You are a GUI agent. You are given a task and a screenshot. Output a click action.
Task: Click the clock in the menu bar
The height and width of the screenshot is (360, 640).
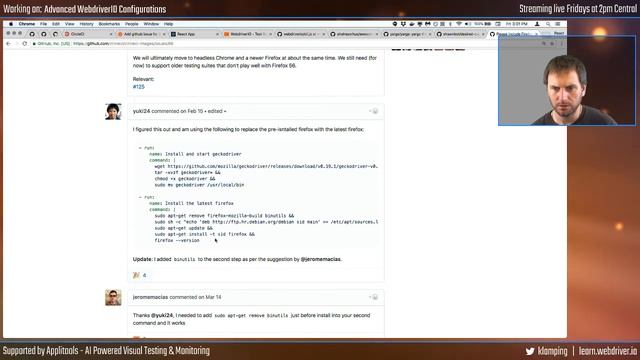coord(517,24)
